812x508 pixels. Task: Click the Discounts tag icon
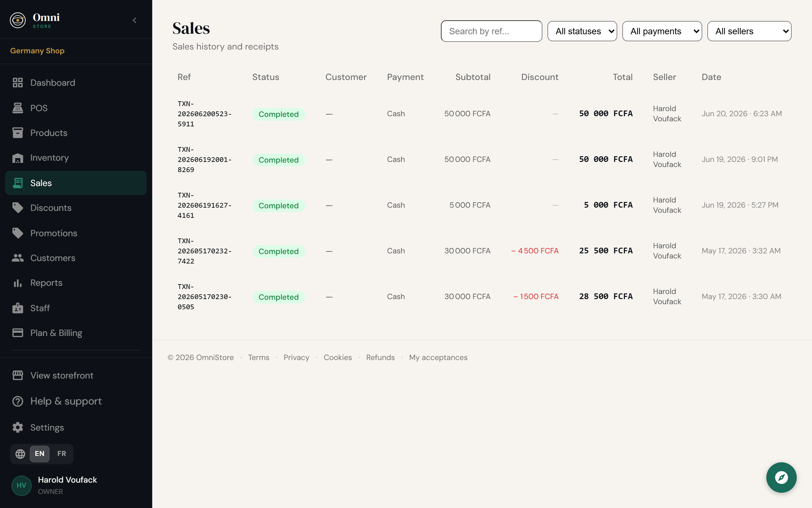point(18,208)
